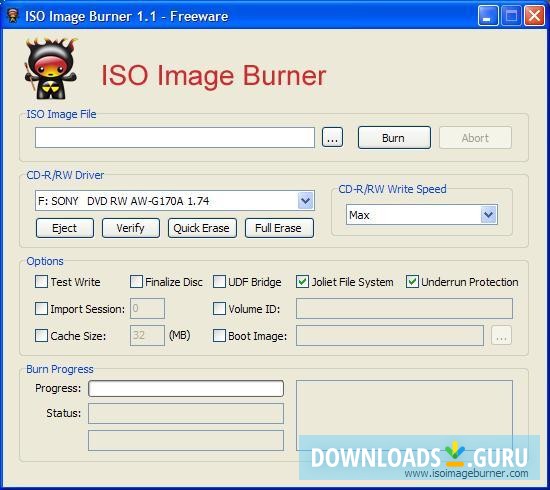Viewport: 550px width, 490px height.
Task: Click the Import Session number field
Action: (147, 308)
